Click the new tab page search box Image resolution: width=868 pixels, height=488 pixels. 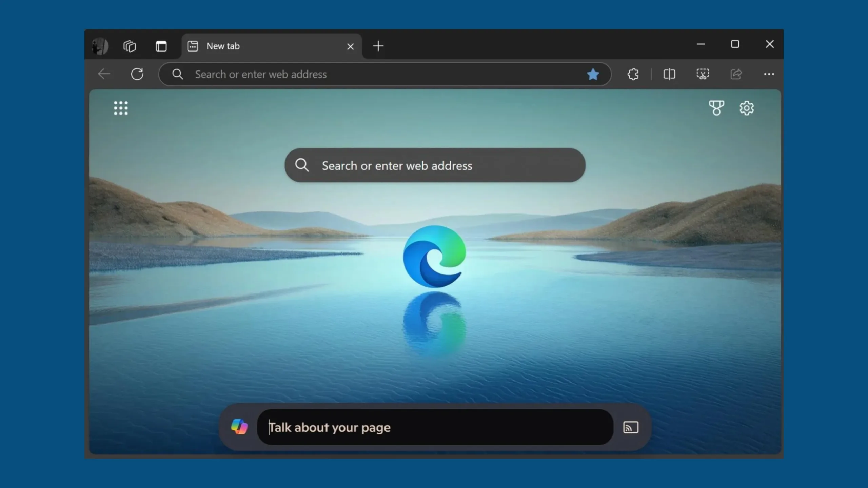point(435,165)
